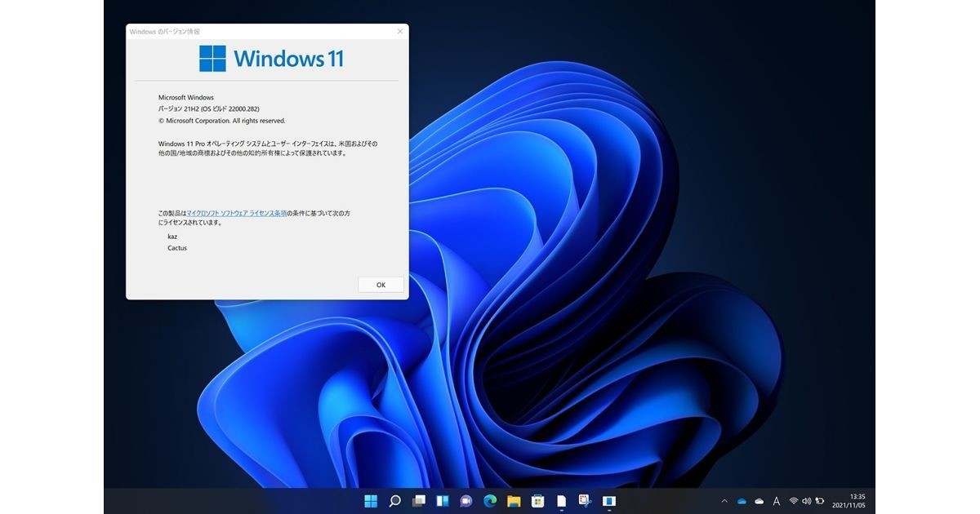Click the licensed user name 'kaz'
Image resolution: width=980 pixels, height=514 pixels.
(x=173, y=236)
